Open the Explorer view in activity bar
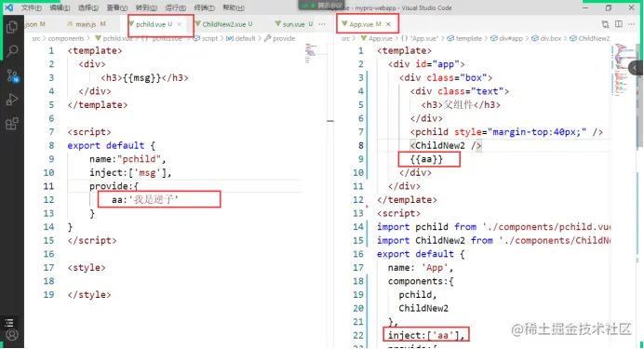 click(12, 27)
